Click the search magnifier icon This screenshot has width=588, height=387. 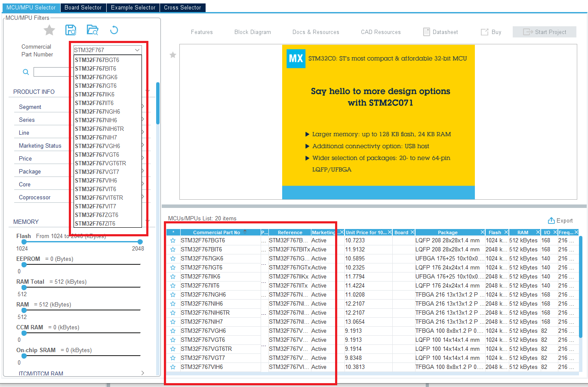pyautogui.click(x=25, y=71)
